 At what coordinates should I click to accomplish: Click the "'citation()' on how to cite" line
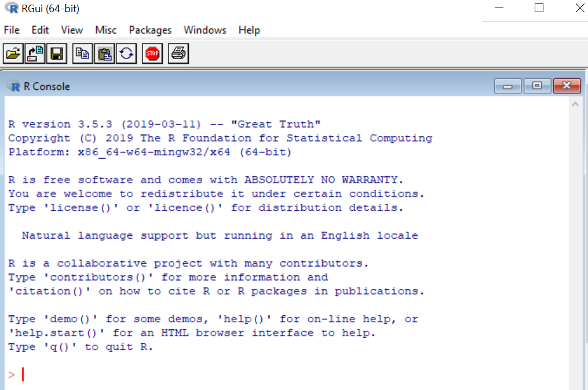click(217, 291)
